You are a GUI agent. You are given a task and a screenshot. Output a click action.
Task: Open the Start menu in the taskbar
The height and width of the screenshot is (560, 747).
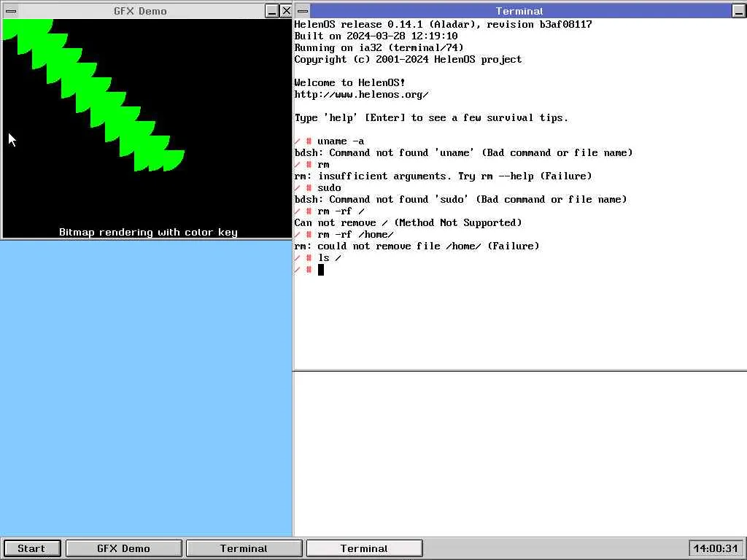click(32, 548)
